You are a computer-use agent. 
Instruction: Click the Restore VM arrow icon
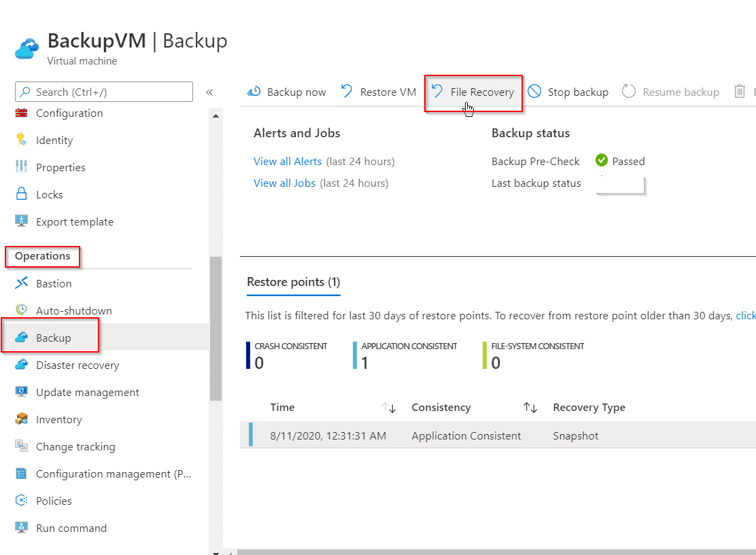[347, 92]
